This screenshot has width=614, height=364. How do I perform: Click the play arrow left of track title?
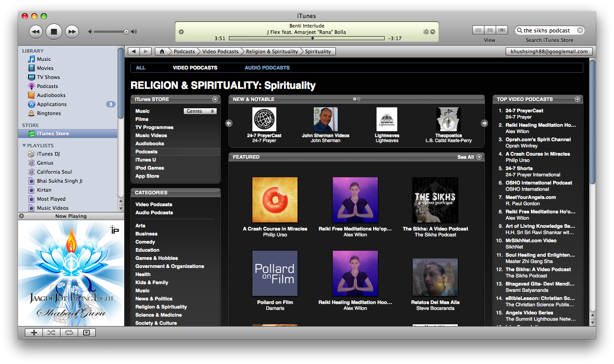[181, 32]
